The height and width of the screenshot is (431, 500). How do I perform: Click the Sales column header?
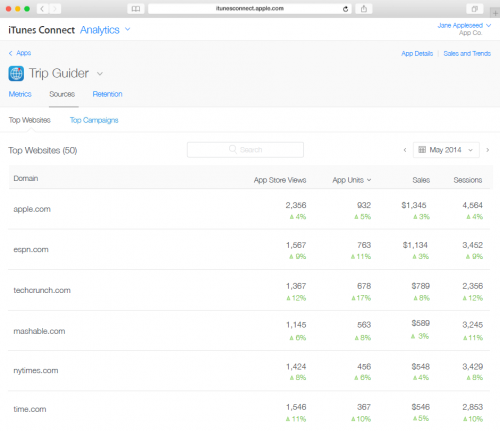(421, 180)
